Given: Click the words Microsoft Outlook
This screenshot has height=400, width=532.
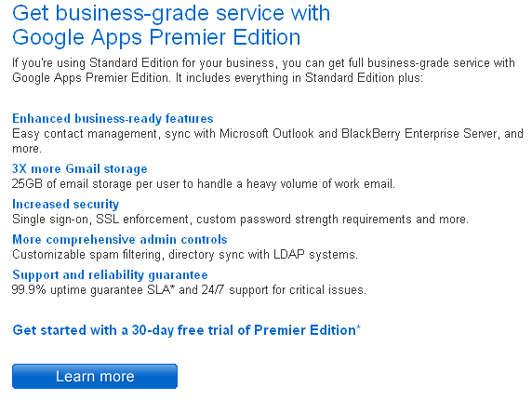Looking at the screenshot, I should 267,134.
